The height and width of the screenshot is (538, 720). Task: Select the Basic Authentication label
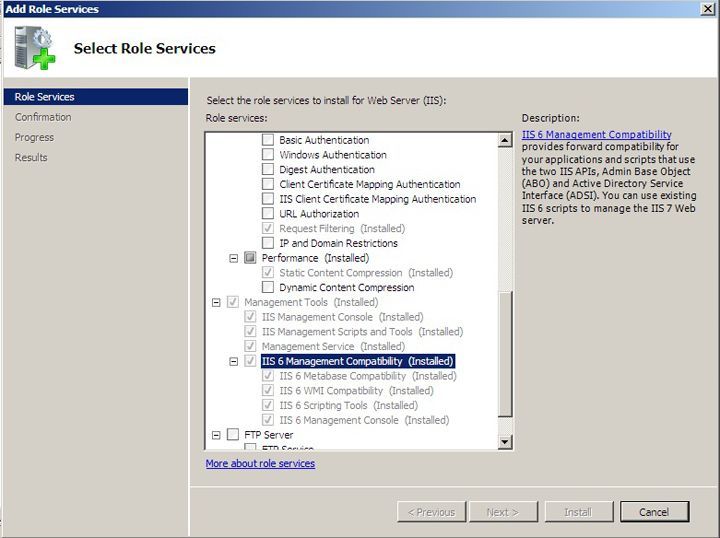point(324,140)
